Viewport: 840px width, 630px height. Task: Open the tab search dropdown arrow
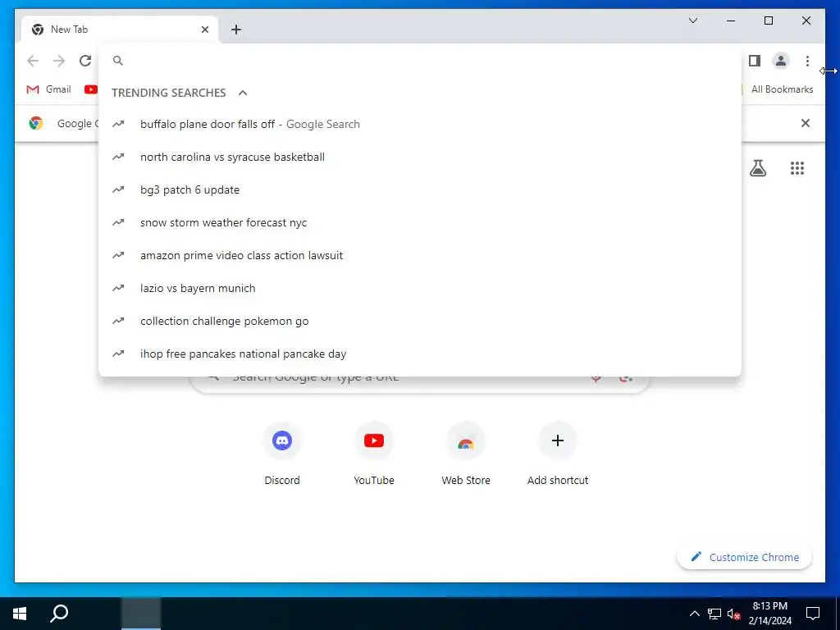(x=692, y=21)
